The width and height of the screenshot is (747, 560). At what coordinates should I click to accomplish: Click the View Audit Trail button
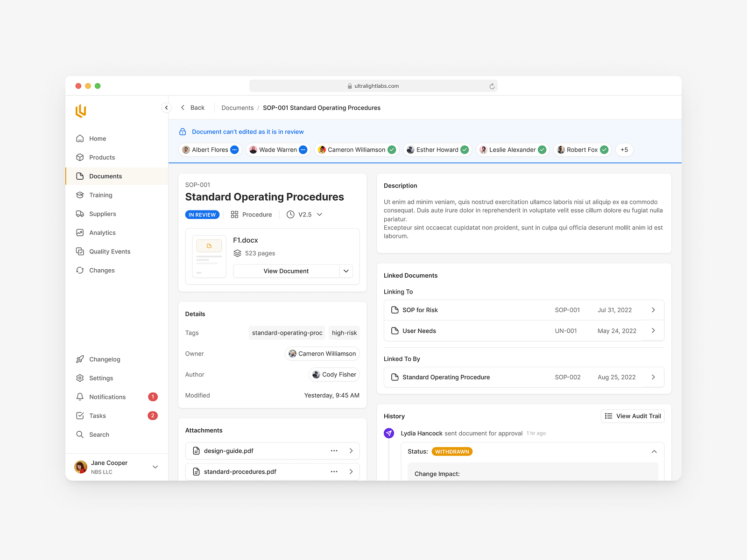click(x=633, y=416)
